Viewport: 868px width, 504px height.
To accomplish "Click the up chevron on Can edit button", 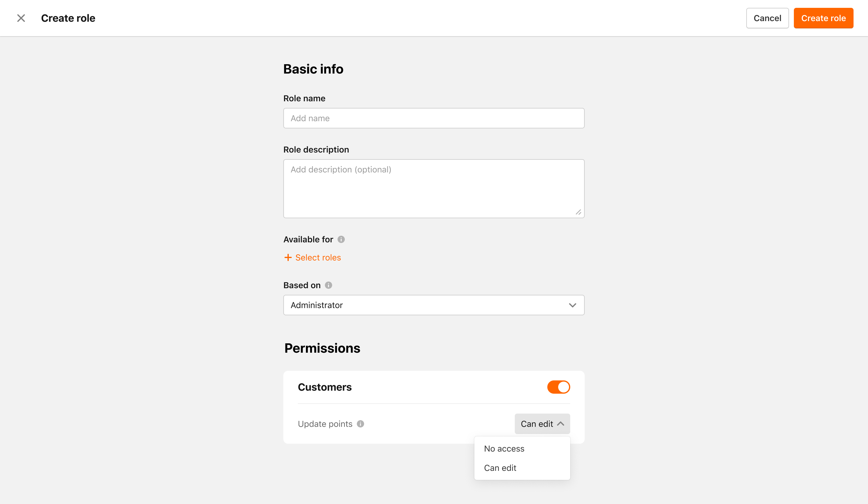I will [x=560, y=424].
